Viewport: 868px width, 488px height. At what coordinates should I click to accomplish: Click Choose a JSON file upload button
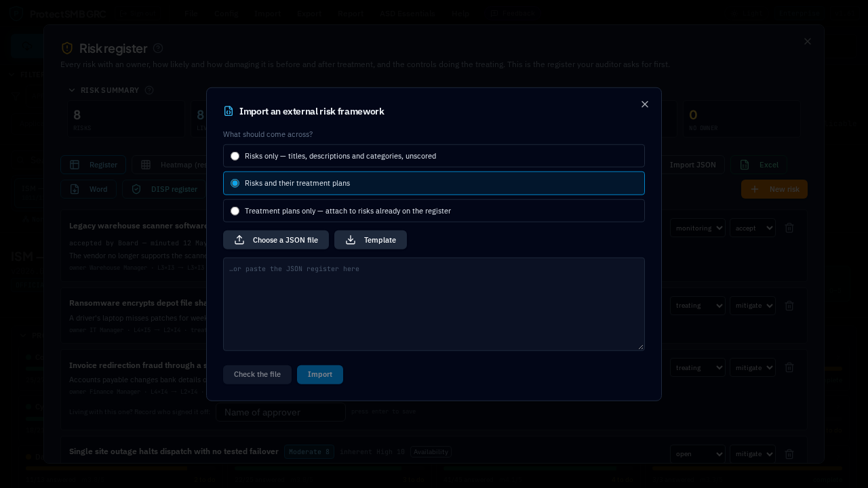(276, 240)
